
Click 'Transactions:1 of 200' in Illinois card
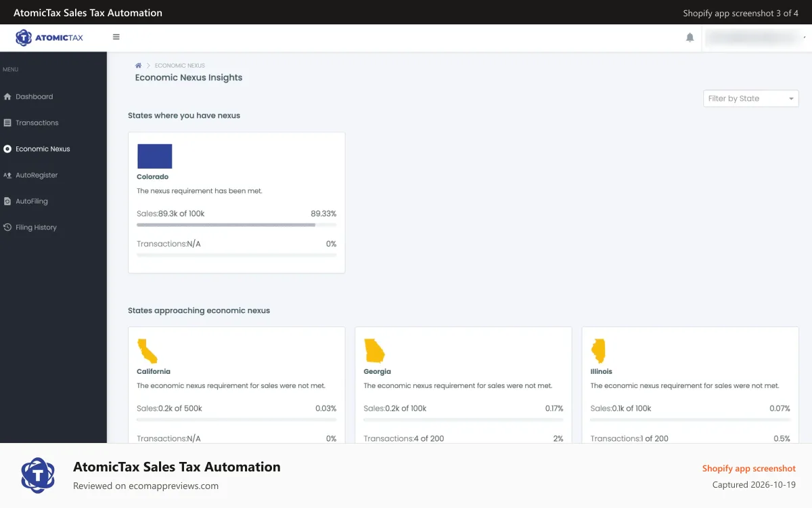coord(629,439)
